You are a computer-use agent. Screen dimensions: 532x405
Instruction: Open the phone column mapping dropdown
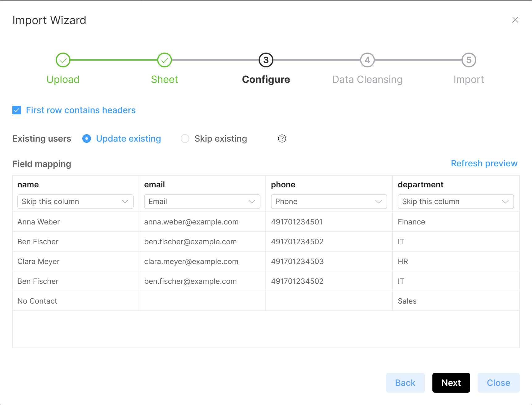click(329, 202)
